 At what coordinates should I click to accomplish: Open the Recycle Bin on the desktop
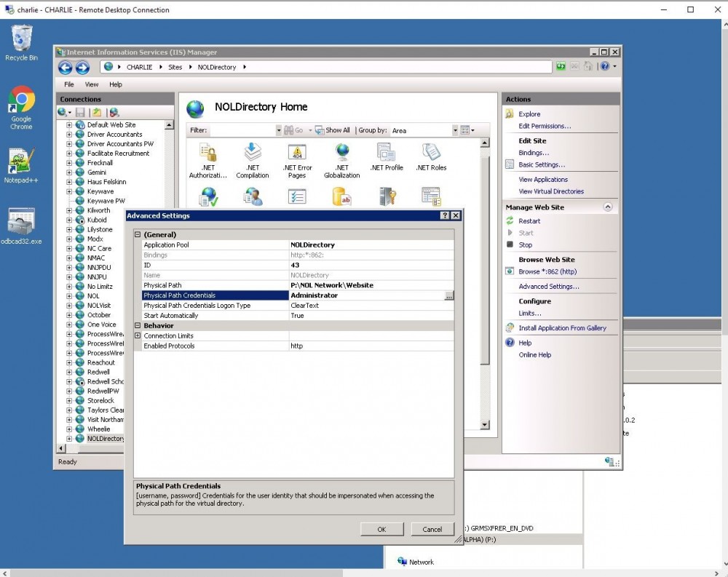click(x=21, y=43)
